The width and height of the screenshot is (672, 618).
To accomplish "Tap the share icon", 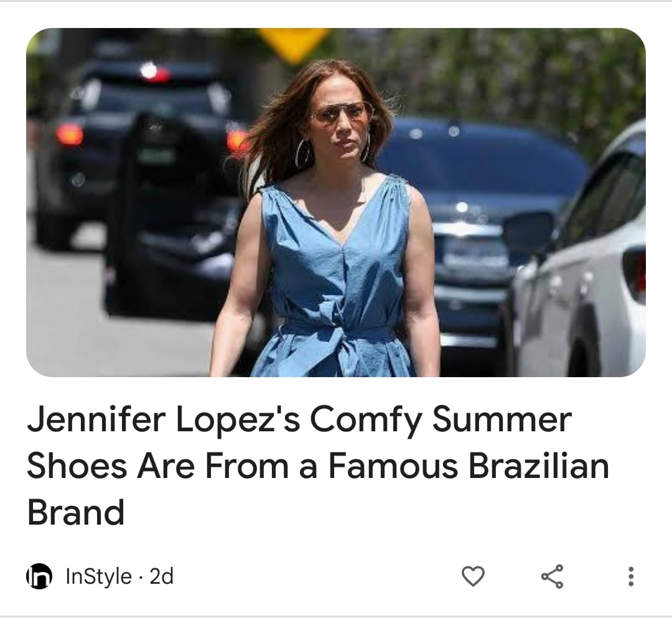I will coord(552,576).
